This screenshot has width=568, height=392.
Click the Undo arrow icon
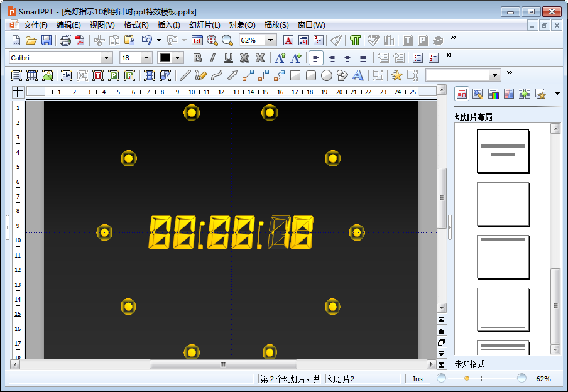coord(147,40)
